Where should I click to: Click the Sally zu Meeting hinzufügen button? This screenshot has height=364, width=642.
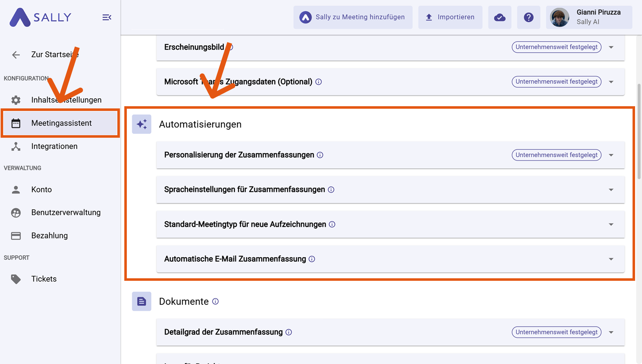click(352, 17)
